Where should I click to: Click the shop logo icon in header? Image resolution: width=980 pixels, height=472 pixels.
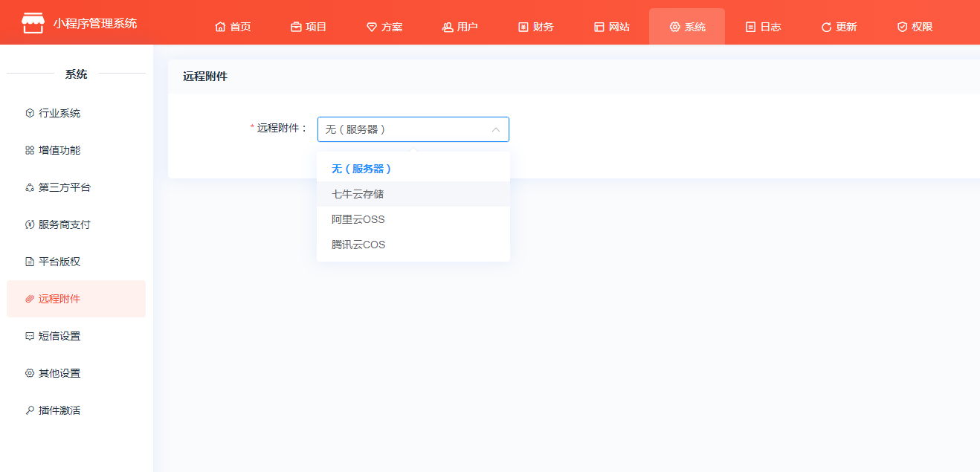(x=33, y=23)
